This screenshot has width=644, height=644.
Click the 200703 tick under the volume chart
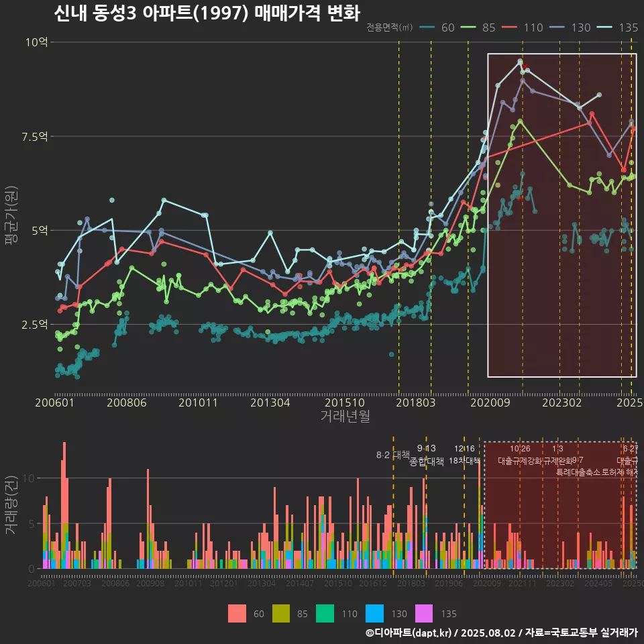pyautogui.click(x=76, y=583)
